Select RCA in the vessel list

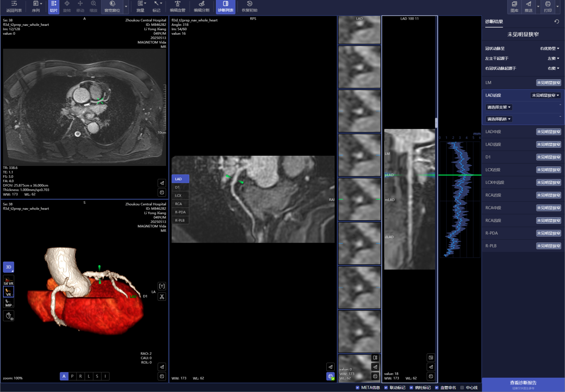point(179,204)
